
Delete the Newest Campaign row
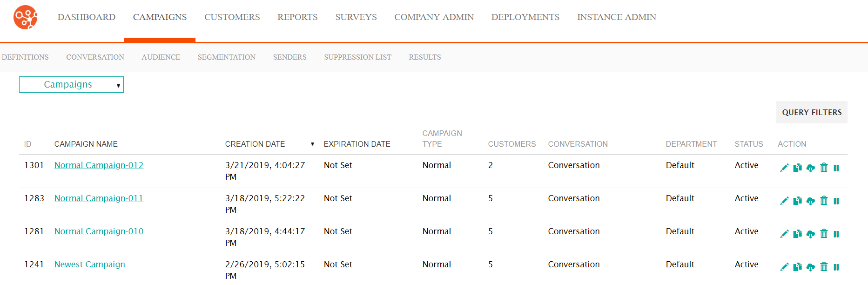(x=824, y=267)
